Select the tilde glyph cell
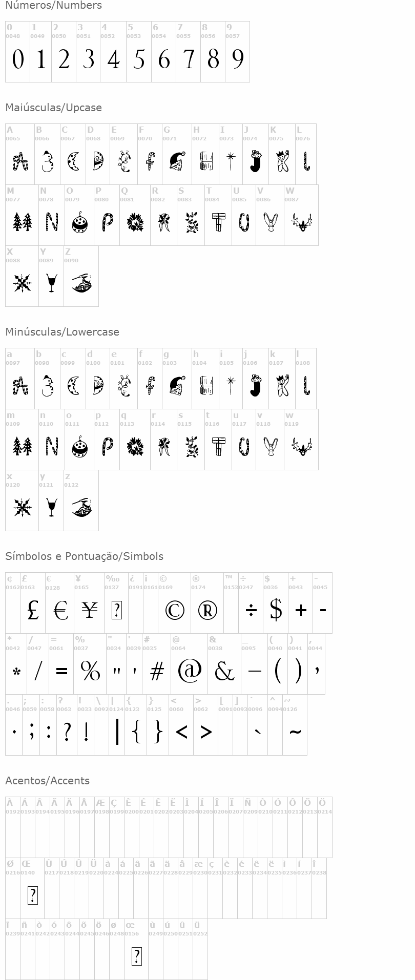The width and height of the screenshot is (415, 980). (295, 725)
